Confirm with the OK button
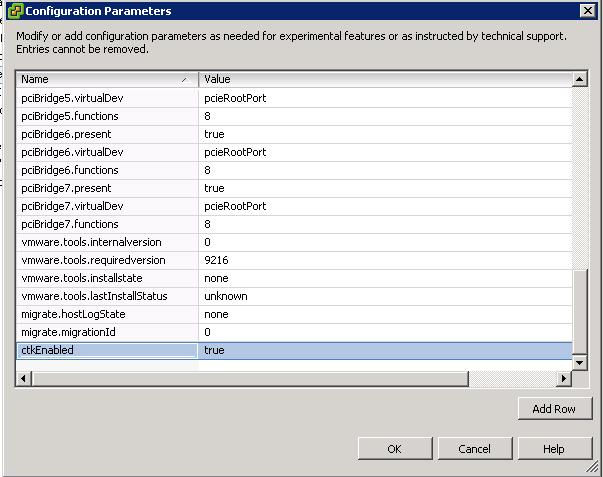Viewport: 603px width, 477px height. (395, 449)
